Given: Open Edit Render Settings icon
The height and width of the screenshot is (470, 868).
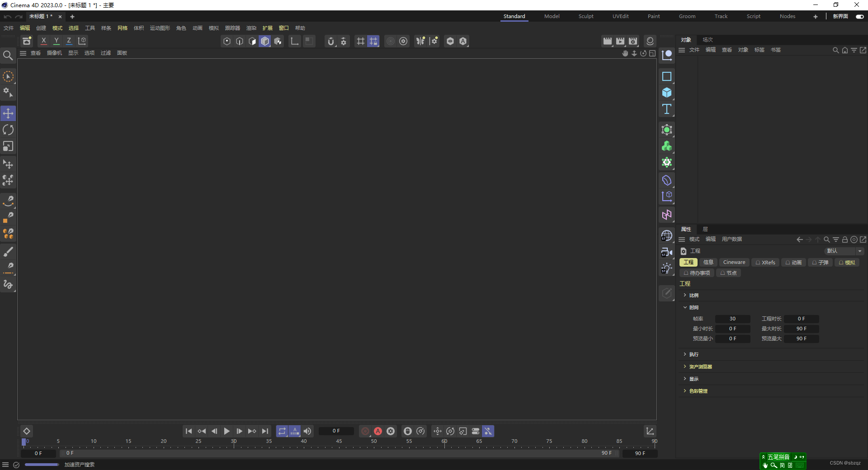Looking at the screenshot, I should coord(633,41).
